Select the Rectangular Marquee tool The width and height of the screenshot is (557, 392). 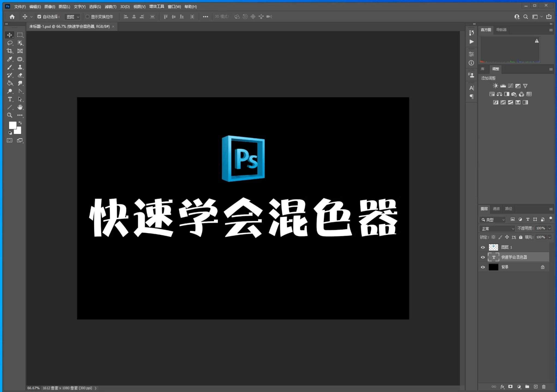click(20, 35)
